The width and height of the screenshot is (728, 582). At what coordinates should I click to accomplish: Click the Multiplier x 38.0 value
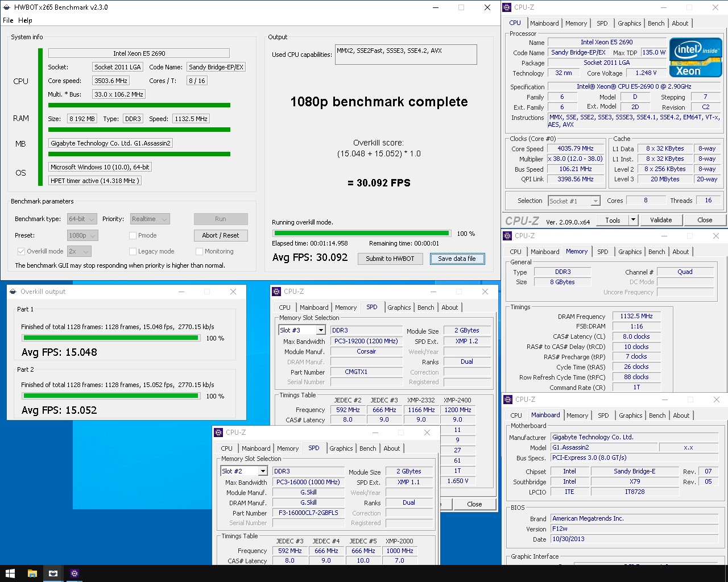click(x=575, y=159)
